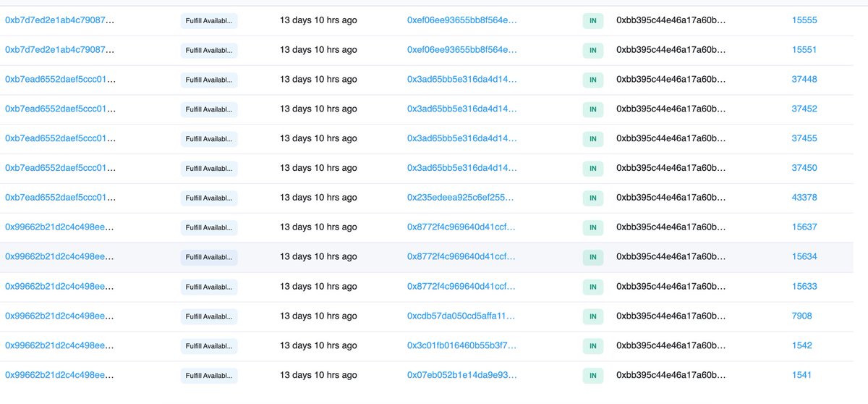Click Fulfill Available method badge in token 43378 row
Screen dimensions: 868x404
[209, 198]
